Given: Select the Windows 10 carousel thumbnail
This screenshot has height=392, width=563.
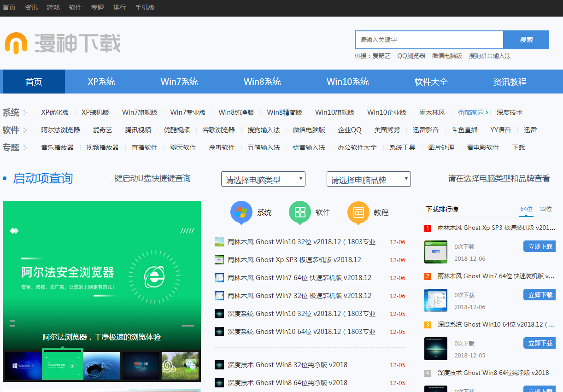Looking at the screenshot, I should coord(23,366).
